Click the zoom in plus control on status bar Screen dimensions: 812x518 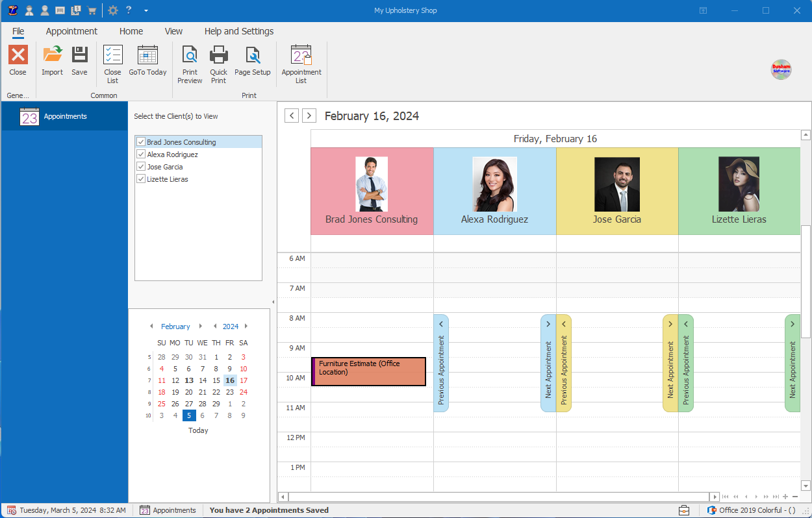click(784, 497)
